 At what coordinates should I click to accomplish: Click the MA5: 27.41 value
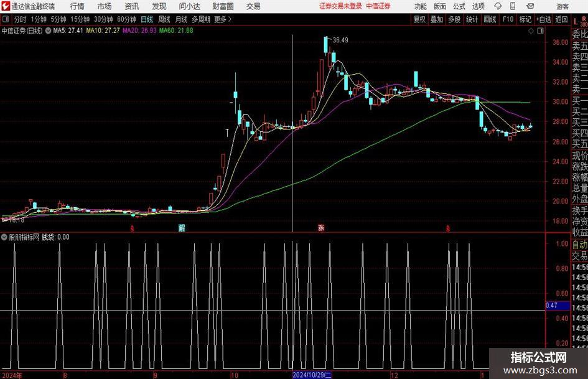pyautogui.click(x=68, y=30)
